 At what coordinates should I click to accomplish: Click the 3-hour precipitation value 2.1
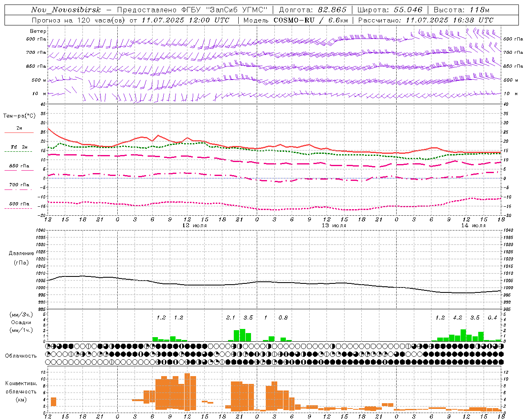(x=231, y=317)
